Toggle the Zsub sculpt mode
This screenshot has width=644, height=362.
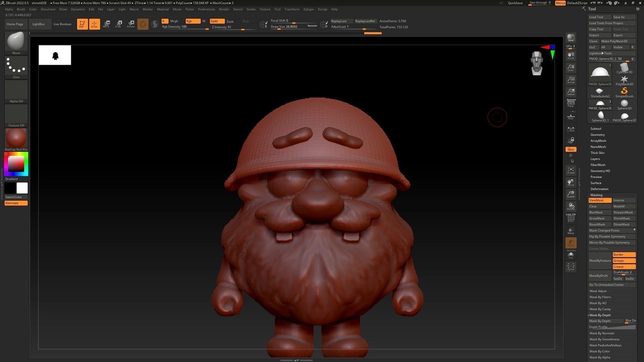[230, 21]
